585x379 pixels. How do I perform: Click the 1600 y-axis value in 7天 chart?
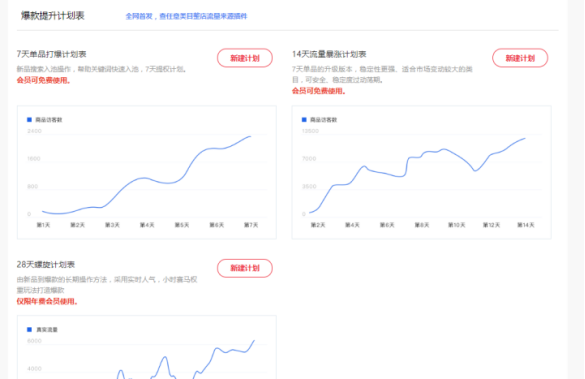point(34,159)
